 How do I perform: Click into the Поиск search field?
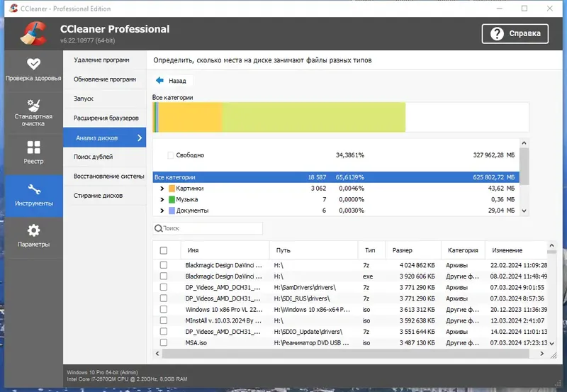click(208, 228)
